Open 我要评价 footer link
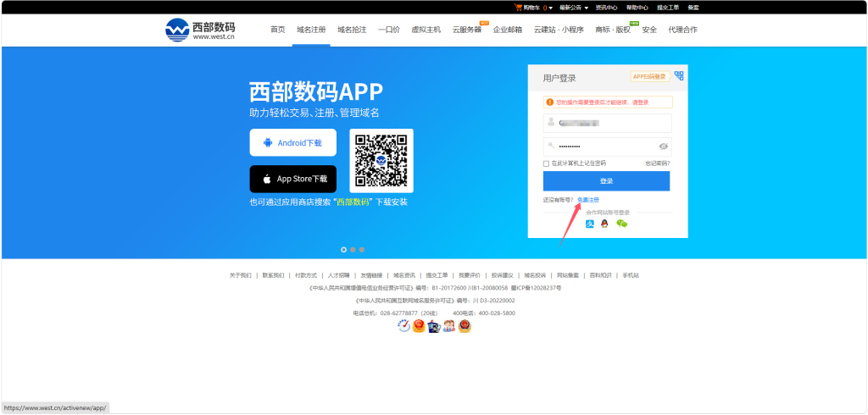This screenshot has height=415, width=868. click(x=470, y=275)
